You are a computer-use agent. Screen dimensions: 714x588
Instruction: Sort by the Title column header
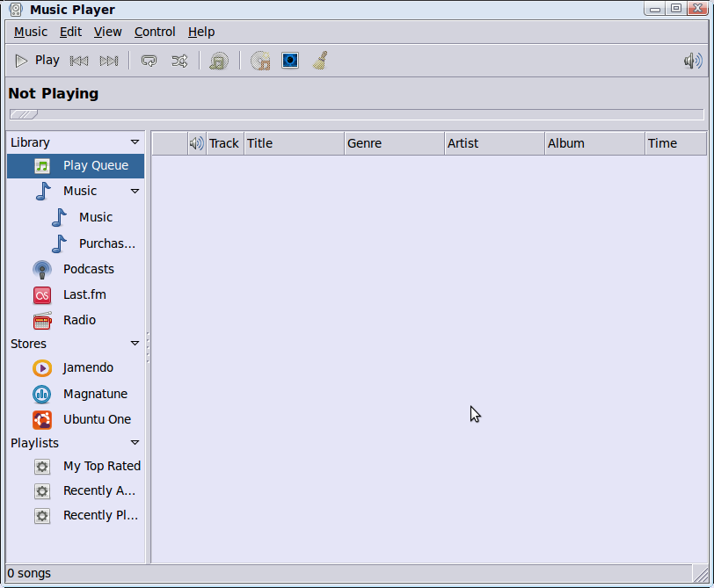click(x=295, y=143)
